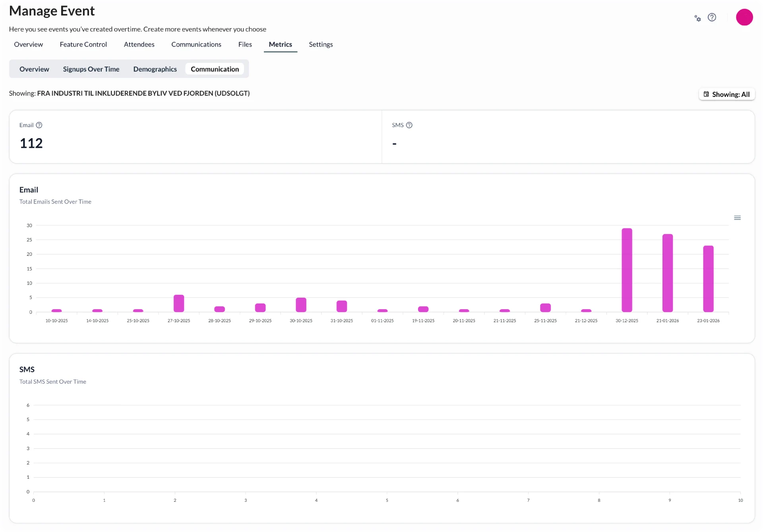Open the help question mark icon in header
This screenshot has width=763, height=532.
coord(712,17)
